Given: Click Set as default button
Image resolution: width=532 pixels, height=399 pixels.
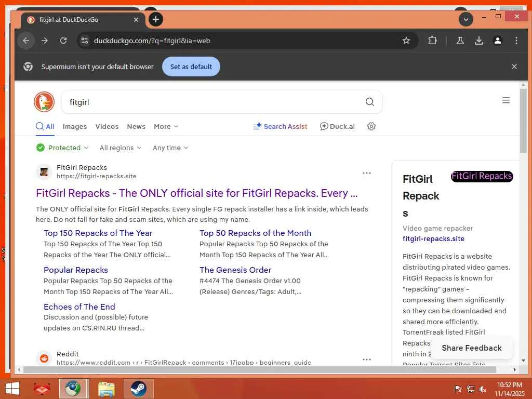Looking at the screenshot, I should click(191, 66).
